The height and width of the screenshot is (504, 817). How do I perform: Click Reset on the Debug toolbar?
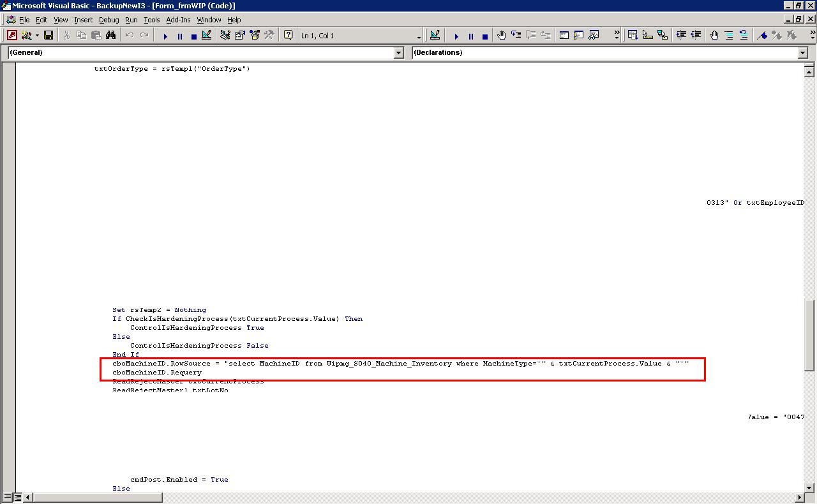tap(485, 36)
